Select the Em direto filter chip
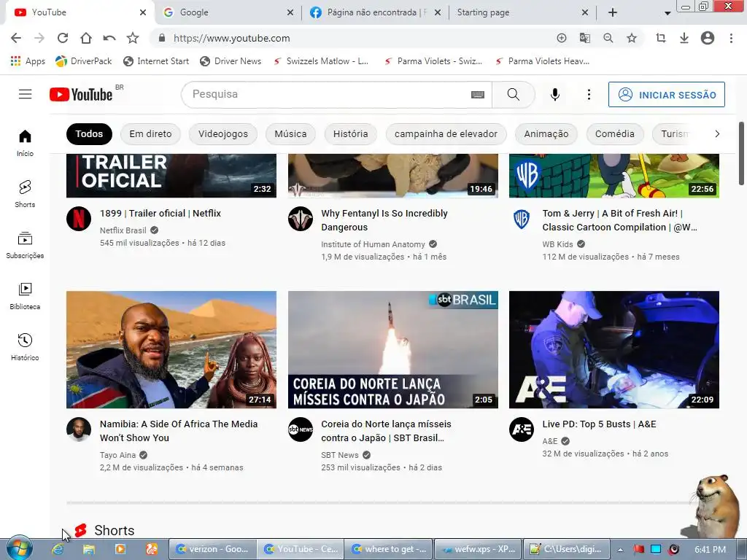Viewport: 747px width, 560px height. [x=150, y=134]
